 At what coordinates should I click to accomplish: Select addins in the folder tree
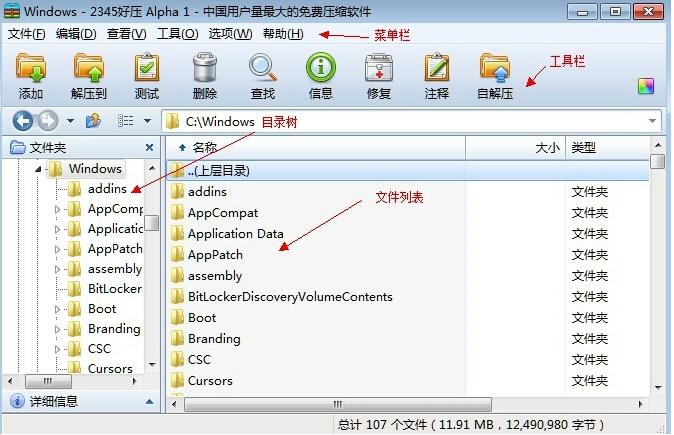(x=107, y=189)
